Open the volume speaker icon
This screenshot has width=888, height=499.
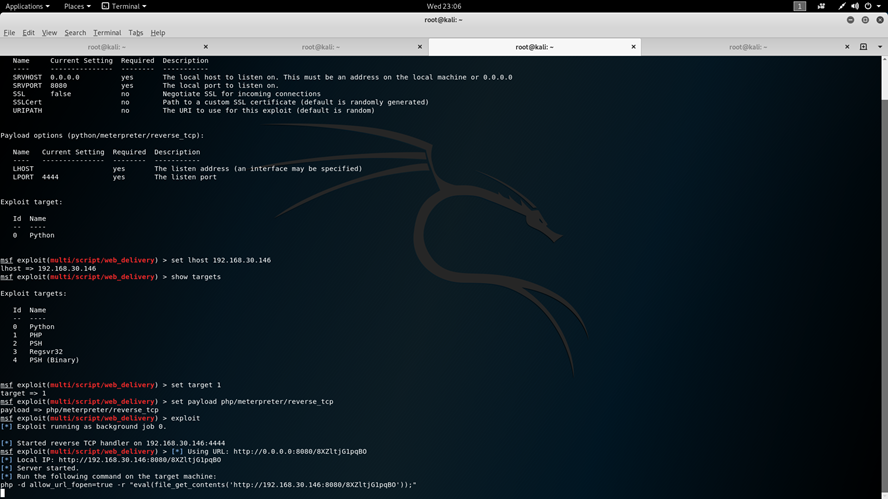pos(855,6)
